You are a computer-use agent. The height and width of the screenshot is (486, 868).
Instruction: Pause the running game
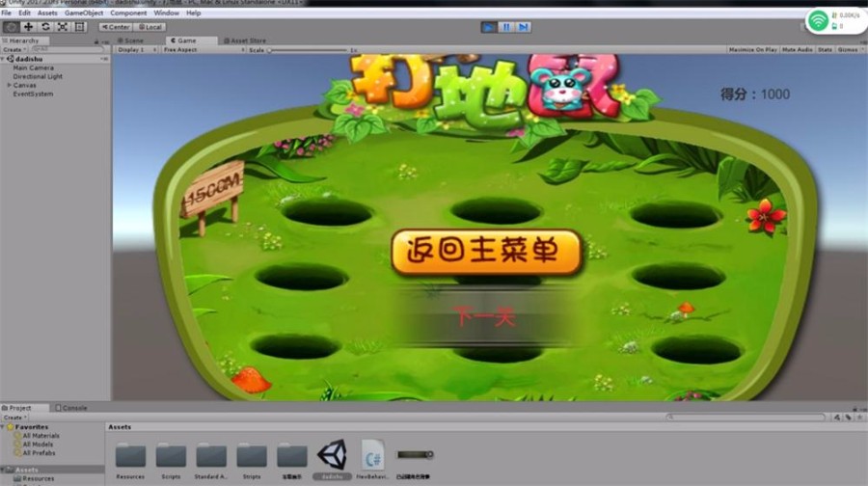[506, 27]
